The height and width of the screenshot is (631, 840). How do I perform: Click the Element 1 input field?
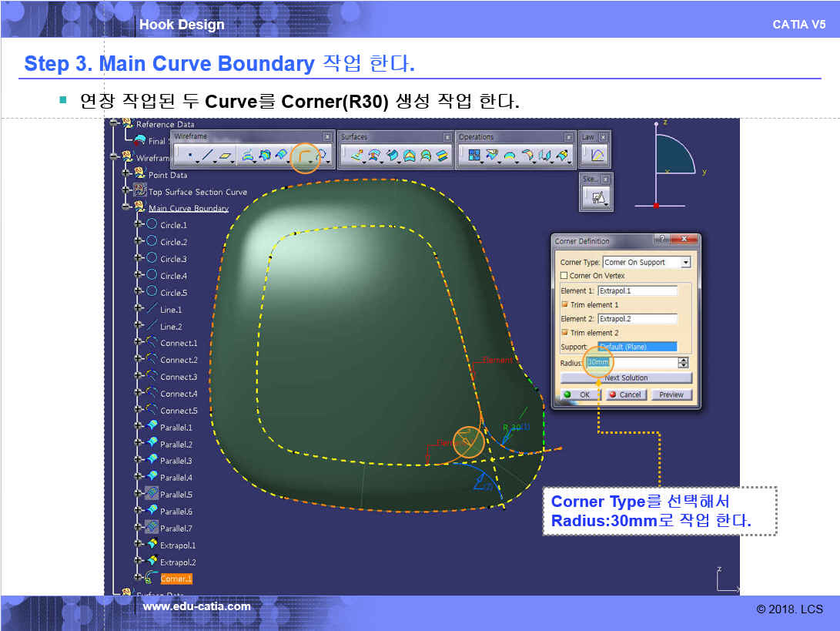tap(638, 291)
